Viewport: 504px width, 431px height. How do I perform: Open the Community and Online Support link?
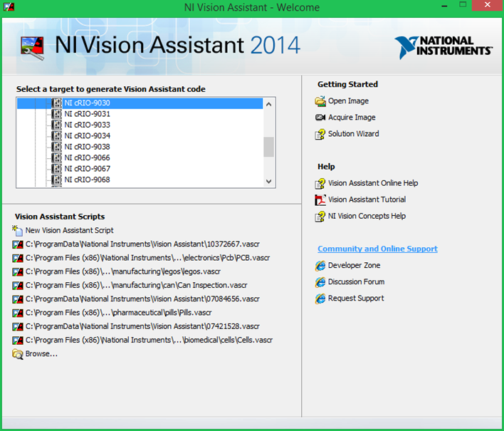[x=377, y=249]
